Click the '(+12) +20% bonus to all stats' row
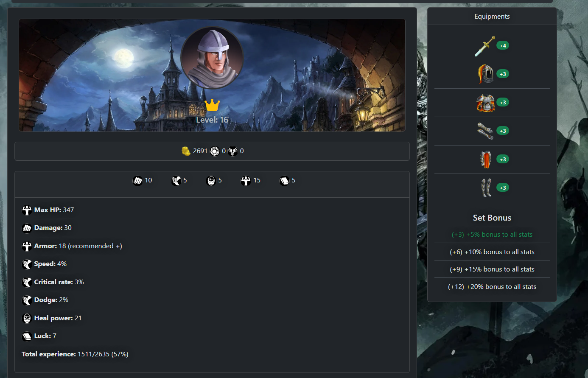 (492, 287)
